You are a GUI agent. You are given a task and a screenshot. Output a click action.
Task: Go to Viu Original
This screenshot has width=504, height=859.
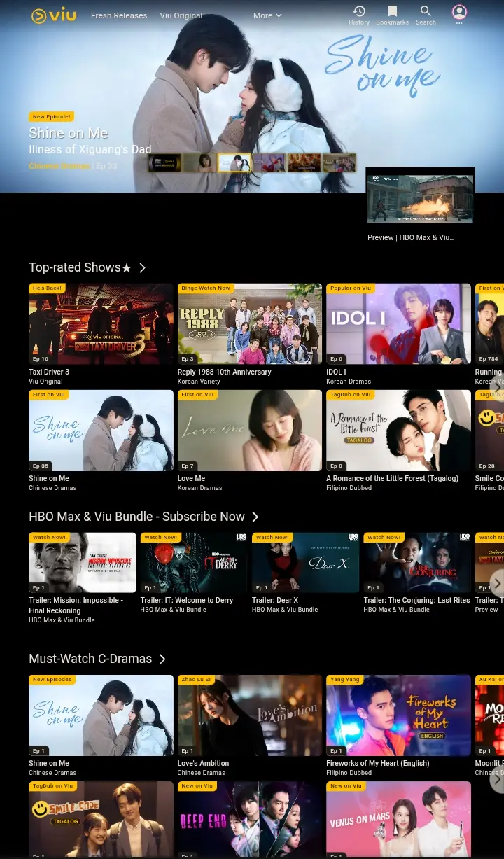coord(181,15)
